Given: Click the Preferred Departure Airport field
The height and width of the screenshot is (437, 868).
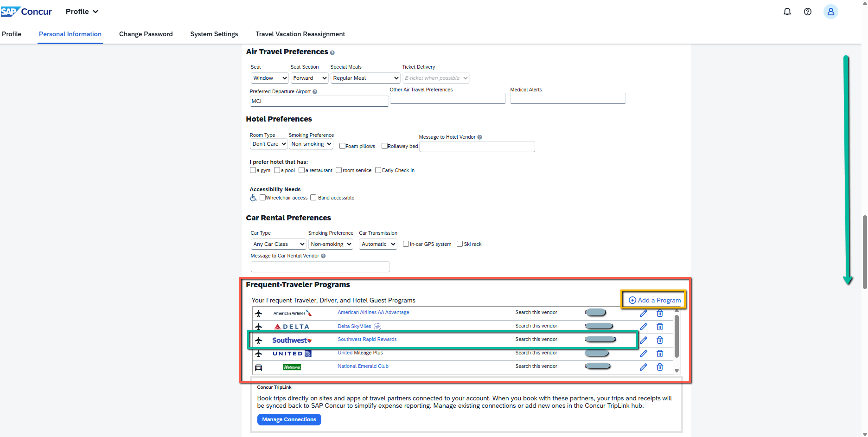Looking at the screenshot, I should 319,101.
